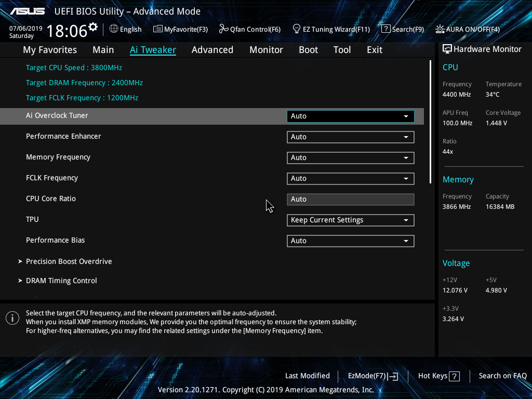The image size is (532, 399).
Task: Switch to the Main tab
Action: [x=103, y=50]
